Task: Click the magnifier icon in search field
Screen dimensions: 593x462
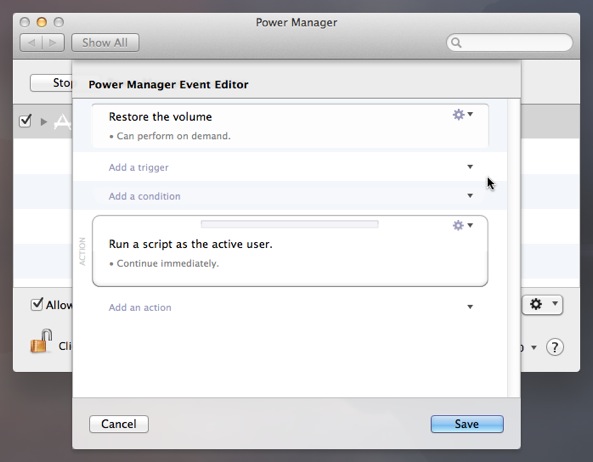Action: [x=456, y=43]
